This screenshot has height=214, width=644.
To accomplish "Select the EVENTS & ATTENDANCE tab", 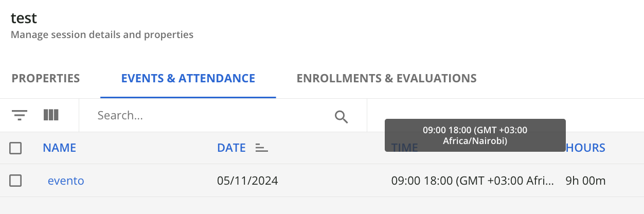I will coord(188,78).
